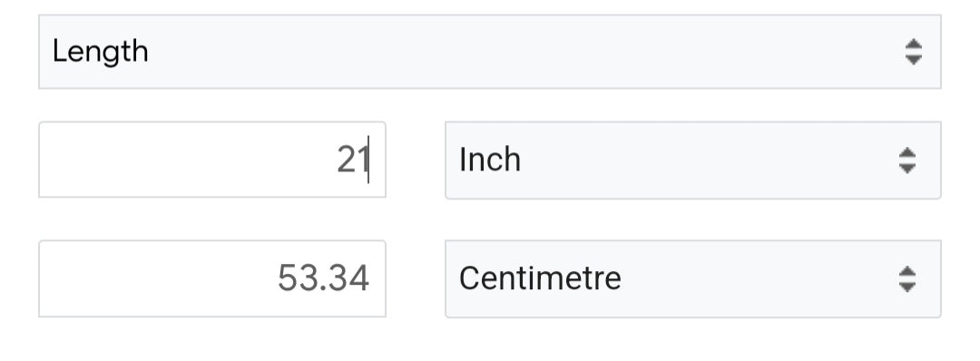Viewport: 980px width, 361px height.
Task: Change the measurement type from Length
Action: [489, 52]
